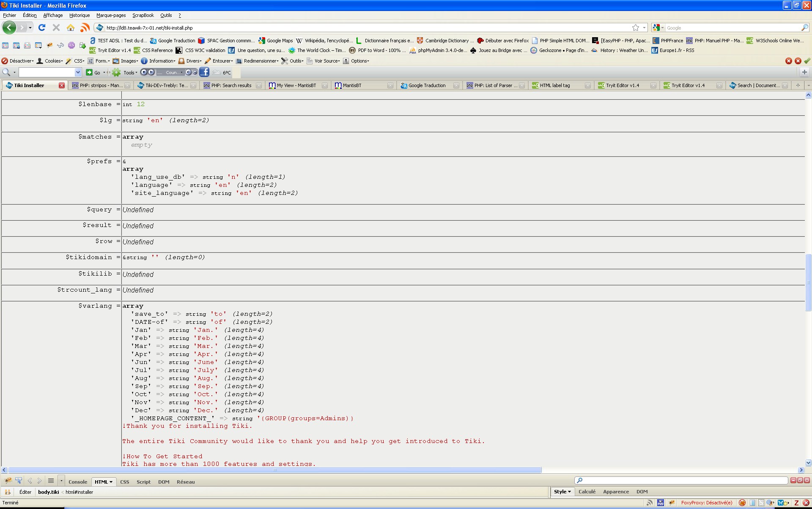Viewport: 812px width, 509px height.
Task: Open the Facebook toolbar icon
Action: pyautogui.click(x=204, y=72)
